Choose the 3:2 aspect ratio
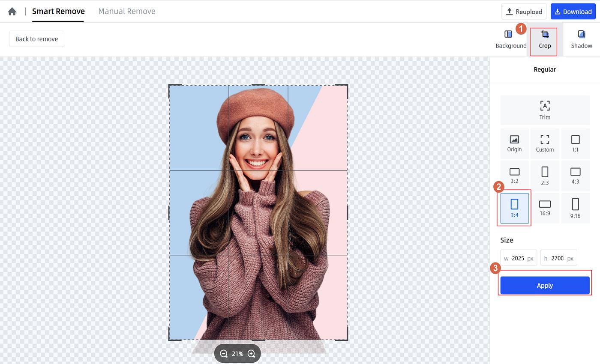Viewport: 600px width, 364px height. pyautogui.click(x=514, y=176)
